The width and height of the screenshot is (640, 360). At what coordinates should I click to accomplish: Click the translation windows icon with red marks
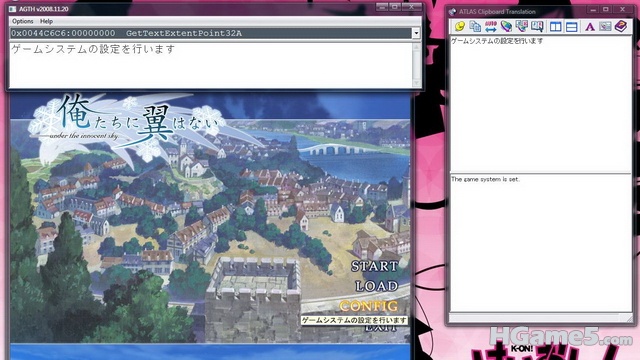[522, 27]
